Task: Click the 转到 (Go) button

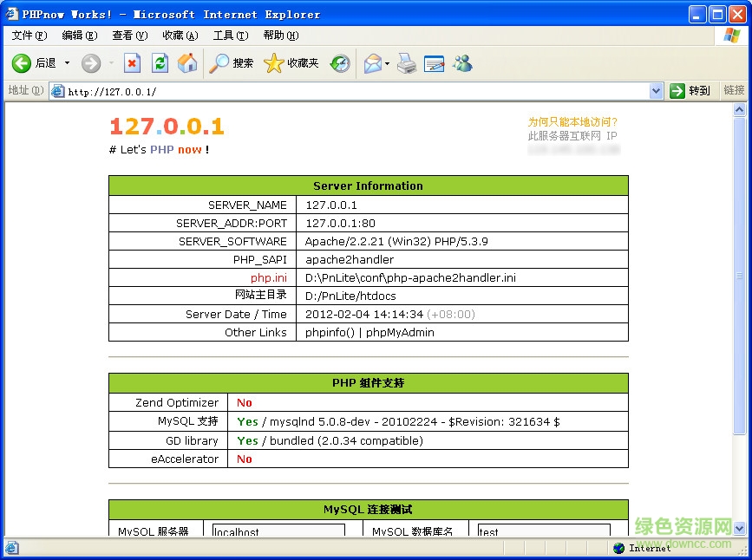Action: coord(690,90)
